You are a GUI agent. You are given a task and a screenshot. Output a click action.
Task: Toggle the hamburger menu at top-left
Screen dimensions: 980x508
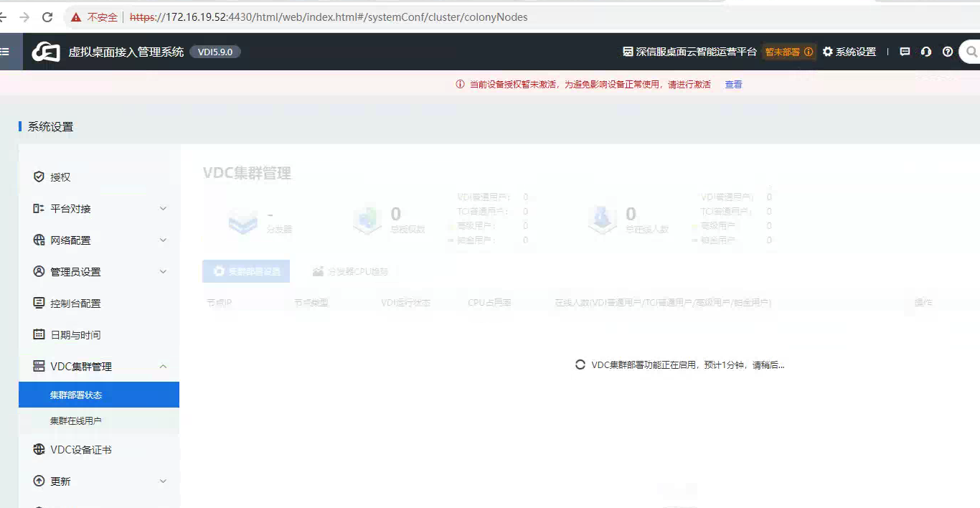4,52
